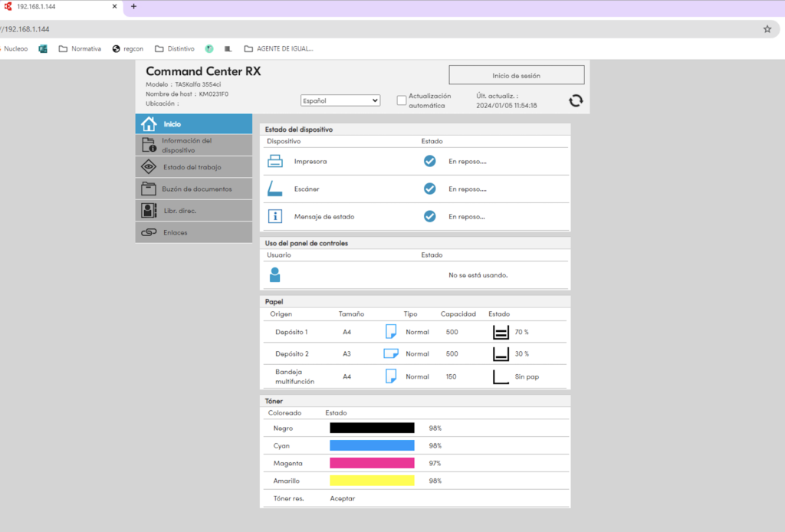Enable the Actualización automática checkbox
This screenshot has height=532, width=785.
(x=401, y=100)
